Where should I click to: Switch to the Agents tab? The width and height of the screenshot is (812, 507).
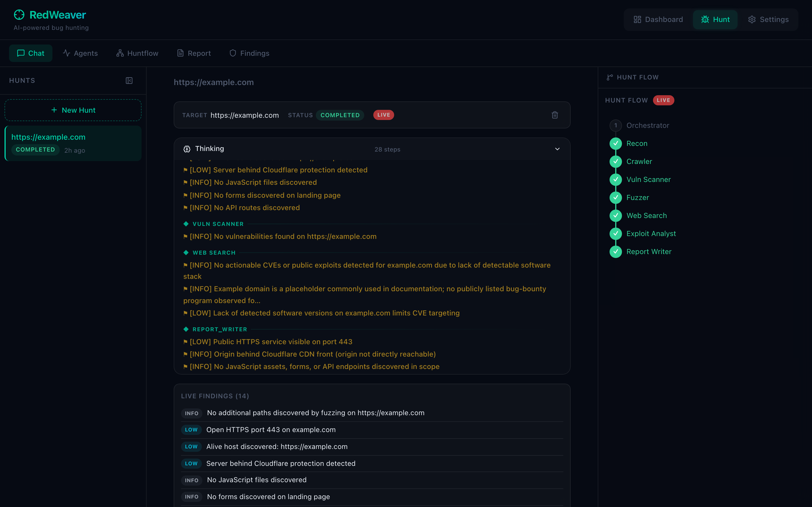pyautogui.click(x=80, y=53)
